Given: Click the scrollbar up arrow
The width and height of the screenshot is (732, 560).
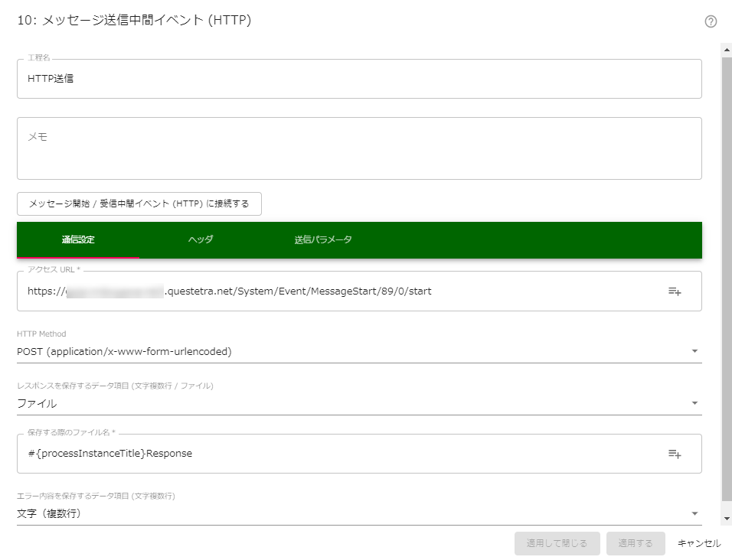Looking at the screenshot, I should [x=727, y=50].
